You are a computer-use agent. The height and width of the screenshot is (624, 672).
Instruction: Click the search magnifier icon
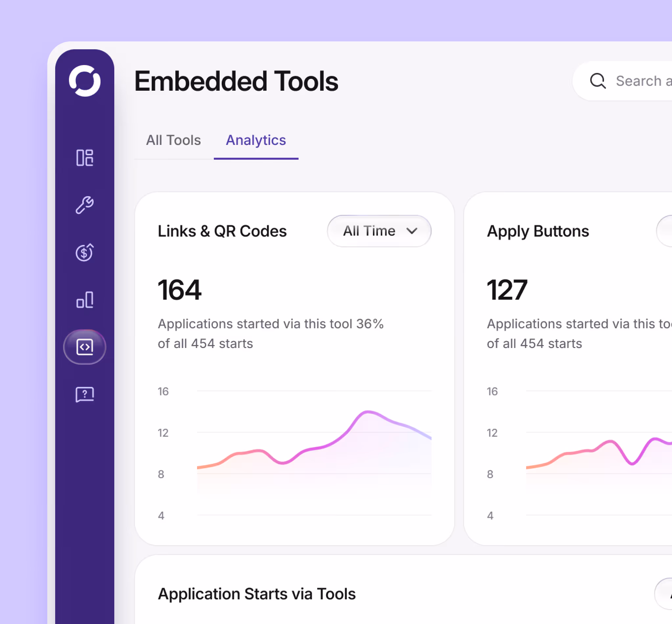(x=598, y=81)
